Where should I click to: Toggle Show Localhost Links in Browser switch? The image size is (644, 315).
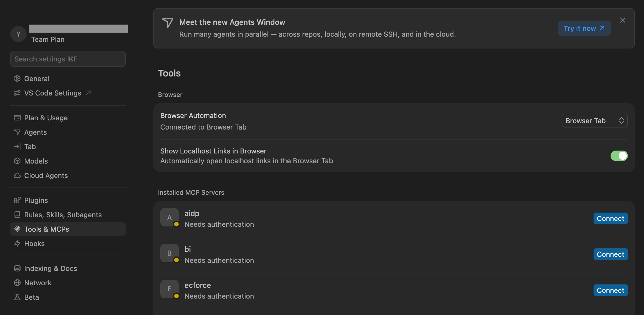[x=619, y=156]
